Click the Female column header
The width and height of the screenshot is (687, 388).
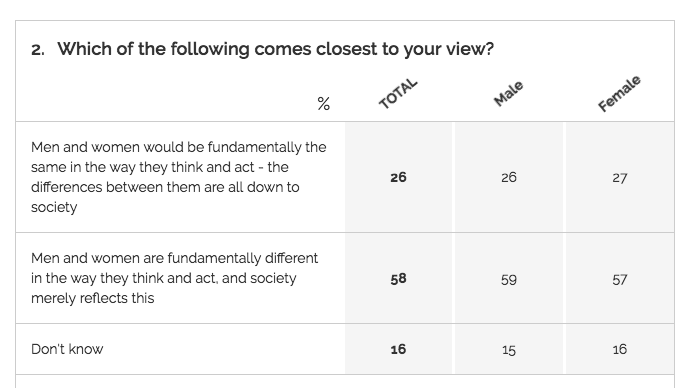tap(620, 93)
